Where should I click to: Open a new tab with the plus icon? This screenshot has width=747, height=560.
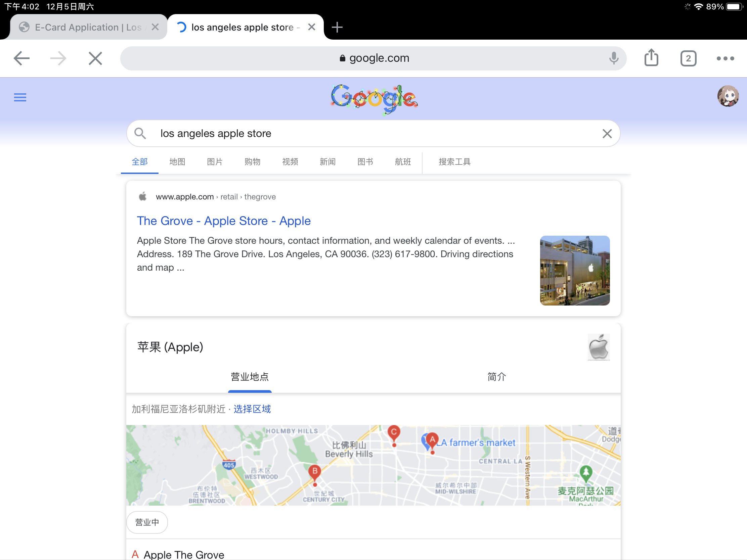pyautogui.click(x=337, y=27)
